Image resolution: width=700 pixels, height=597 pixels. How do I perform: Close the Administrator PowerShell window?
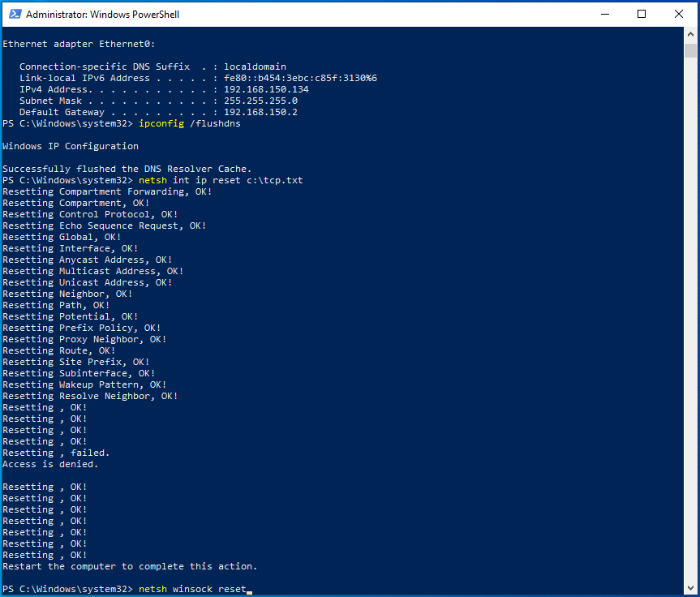click(x=679, y=14)
